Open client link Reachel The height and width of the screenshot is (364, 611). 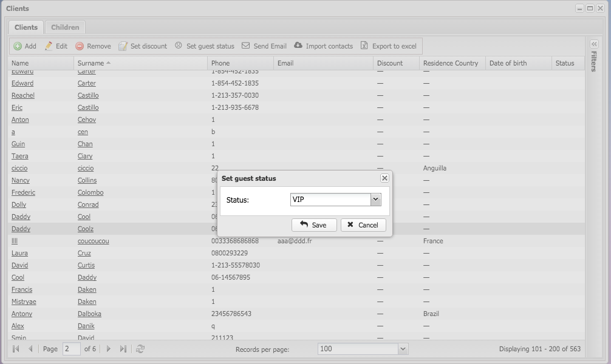coord(23,95)
